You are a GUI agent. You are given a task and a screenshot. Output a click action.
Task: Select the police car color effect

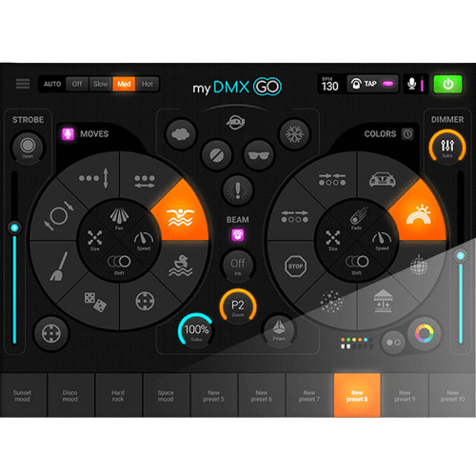382,180
